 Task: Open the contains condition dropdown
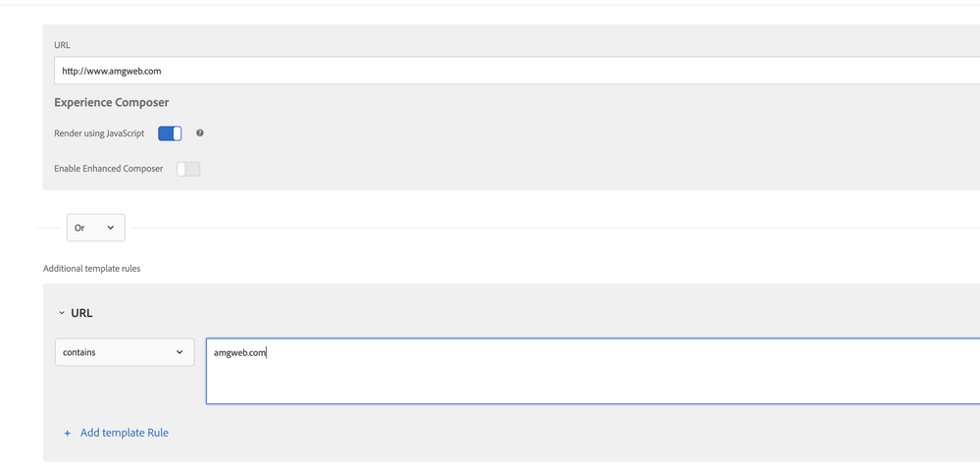point(125,352)
